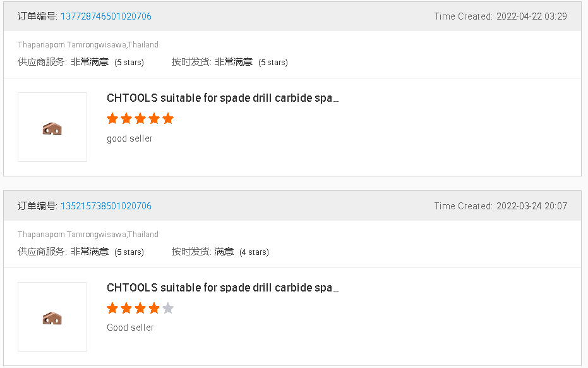
Task: Click second star in second review rating
Action: (x=126, y=309)
